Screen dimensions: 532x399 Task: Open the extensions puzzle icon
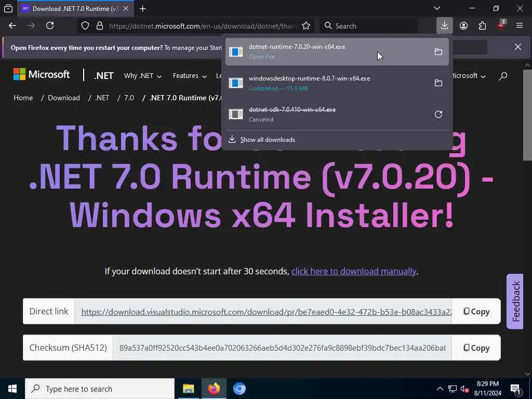click(482, 26)
